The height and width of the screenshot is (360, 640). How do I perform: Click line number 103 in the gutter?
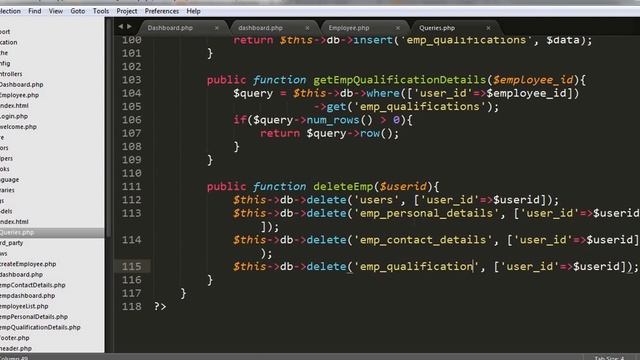[131, 80]
